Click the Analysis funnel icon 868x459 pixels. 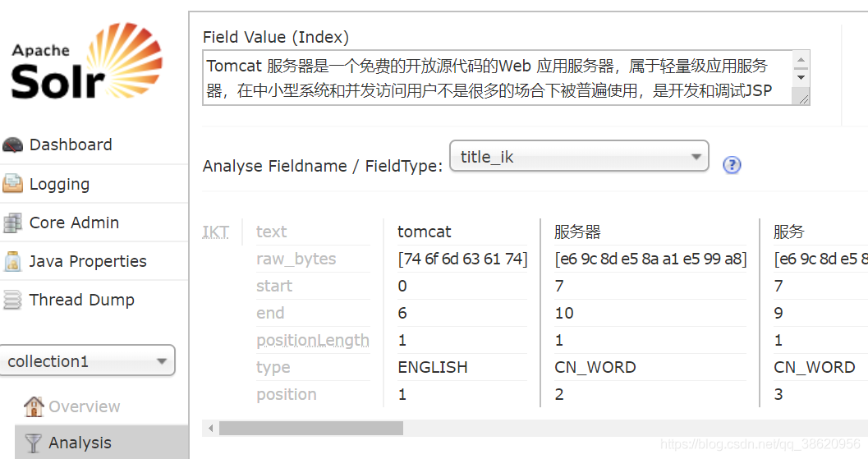click(34, 443)
